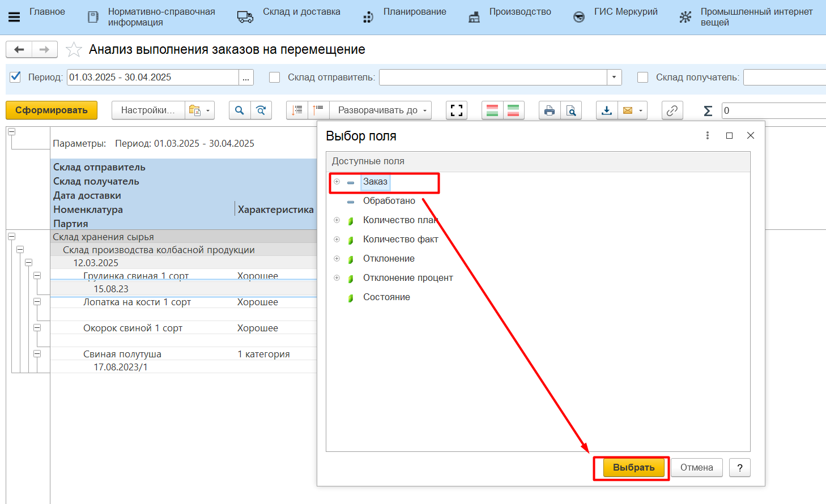This screenshot has height=504, width=826.
Task: Open Склад отправитель dropdown arrow
Action: (614, 77)
